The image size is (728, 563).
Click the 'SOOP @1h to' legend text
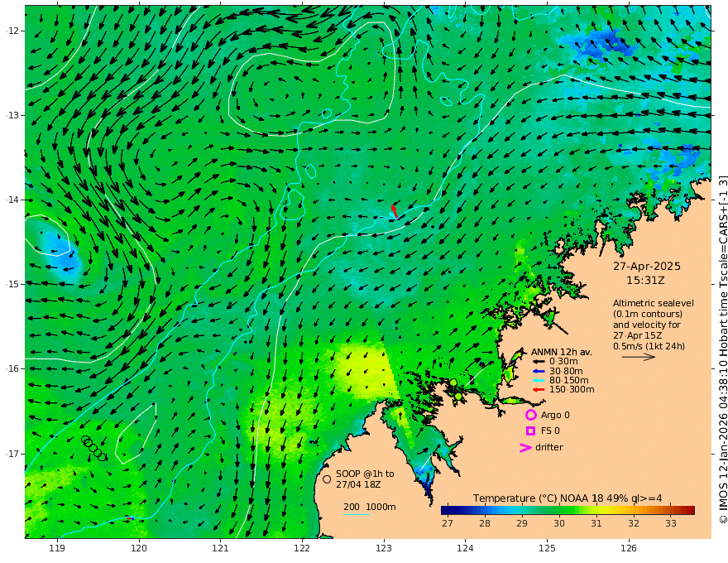click(365, 474)
